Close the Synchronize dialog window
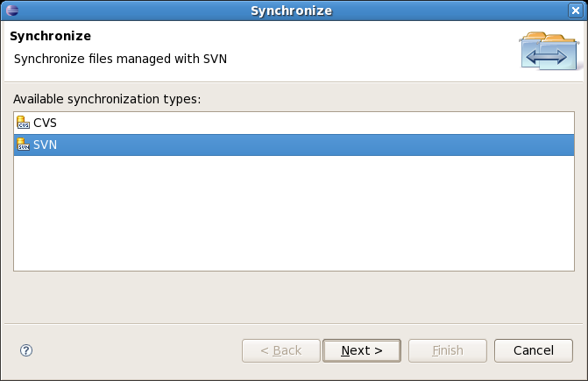This screenshot has height=381, width=588. point(574,11)
